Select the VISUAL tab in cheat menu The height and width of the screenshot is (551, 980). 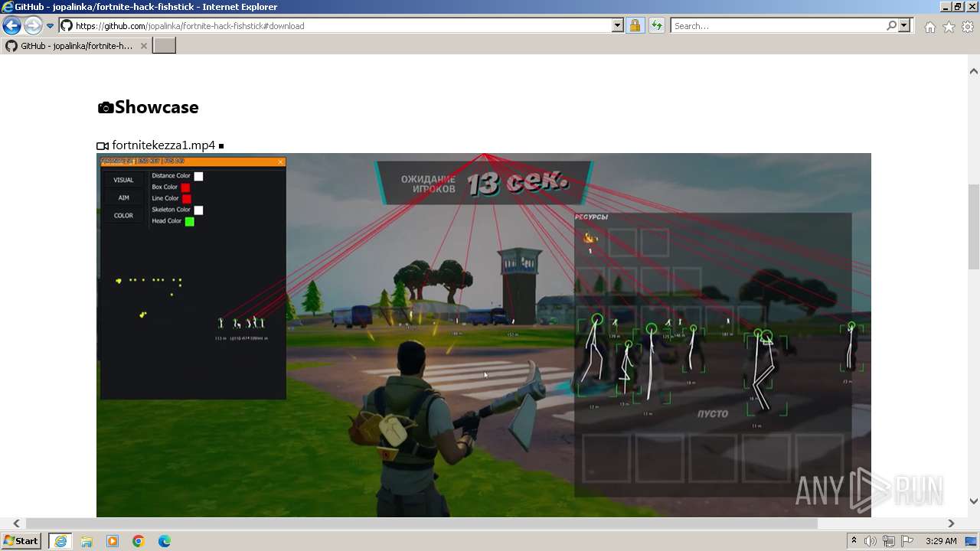coord(123,180)
